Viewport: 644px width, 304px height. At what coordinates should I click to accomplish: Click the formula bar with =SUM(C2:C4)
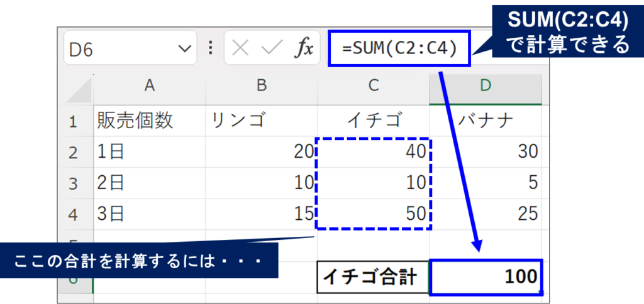click(399, 49)
